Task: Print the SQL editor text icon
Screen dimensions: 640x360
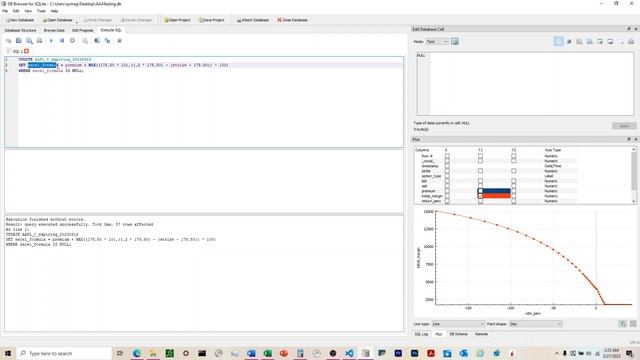Action: pyautogui.click(x=39, y=41)
